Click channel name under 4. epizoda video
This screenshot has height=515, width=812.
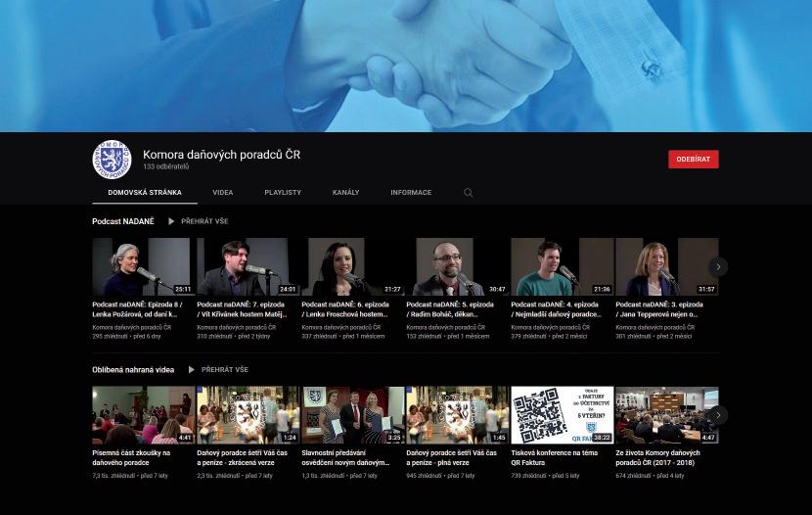coord(550,327)
